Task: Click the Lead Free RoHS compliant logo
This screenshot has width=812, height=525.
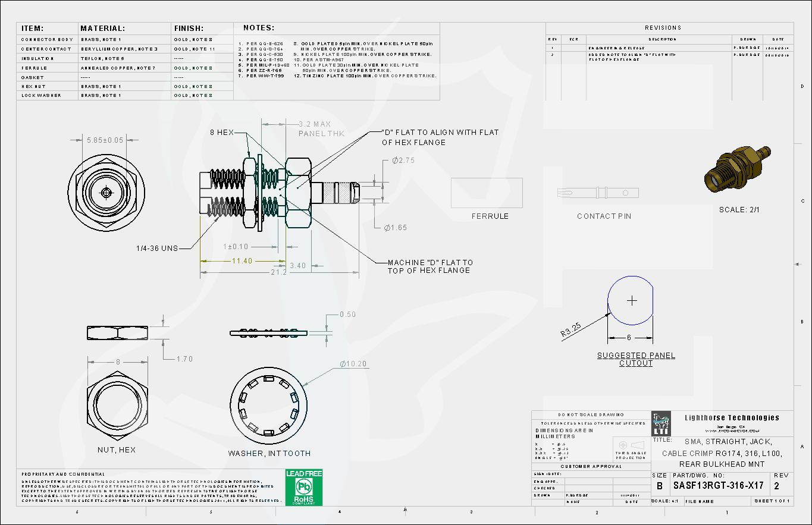Action: (303, 488)
